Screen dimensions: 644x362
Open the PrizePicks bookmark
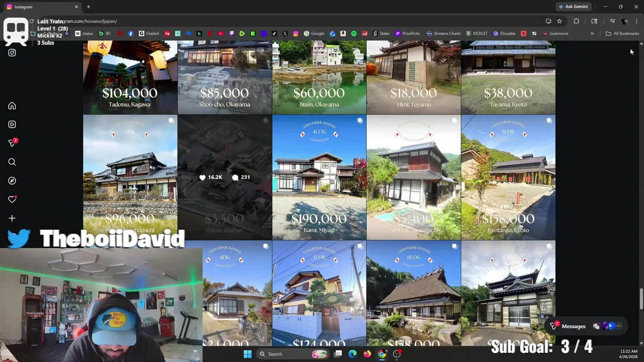coord(408,34)
